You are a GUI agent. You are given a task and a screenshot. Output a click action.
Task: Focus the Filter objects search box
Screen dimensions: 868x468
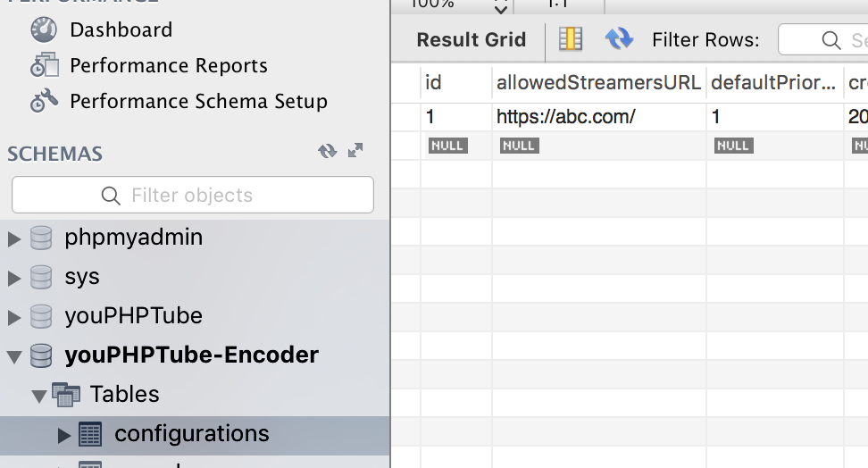193,195
